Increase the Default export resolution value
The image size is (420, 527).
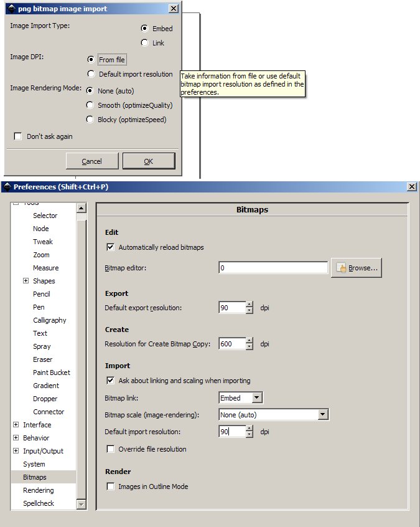[x=250, y=305]
